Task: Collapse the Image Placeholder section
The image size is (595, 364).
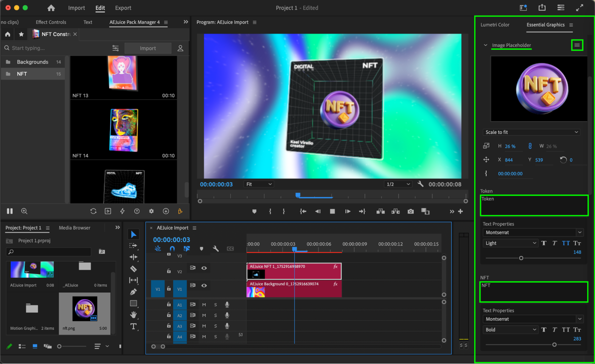Action: [x=485, y=45]
